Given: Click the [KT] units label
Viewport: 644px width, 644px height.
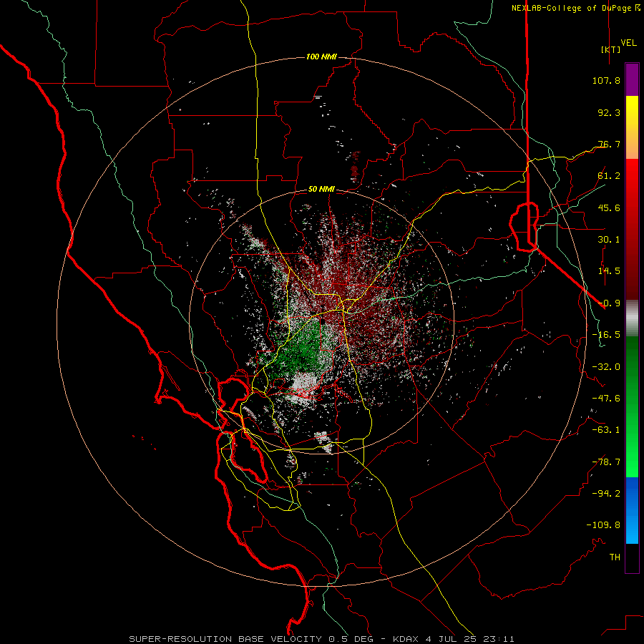Looking at the screenshot, I should [610, 49].
